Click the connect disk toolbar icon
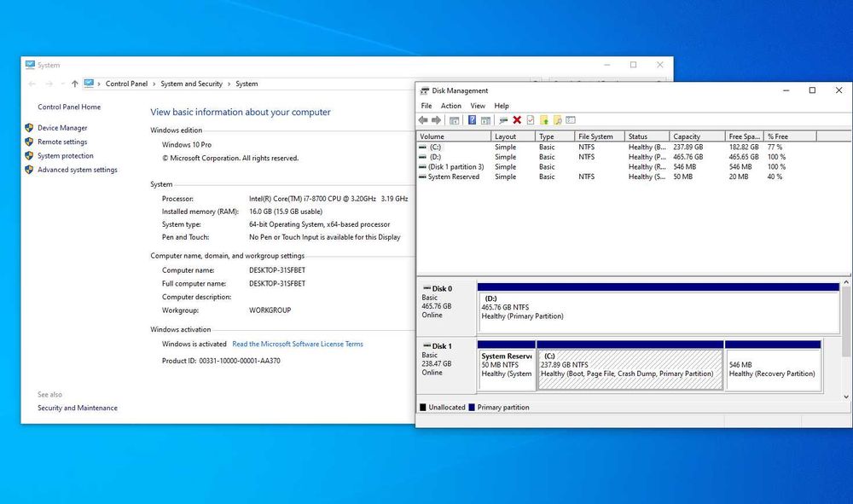853x504 pixels. pyautogui.click(x=504, y=120)
